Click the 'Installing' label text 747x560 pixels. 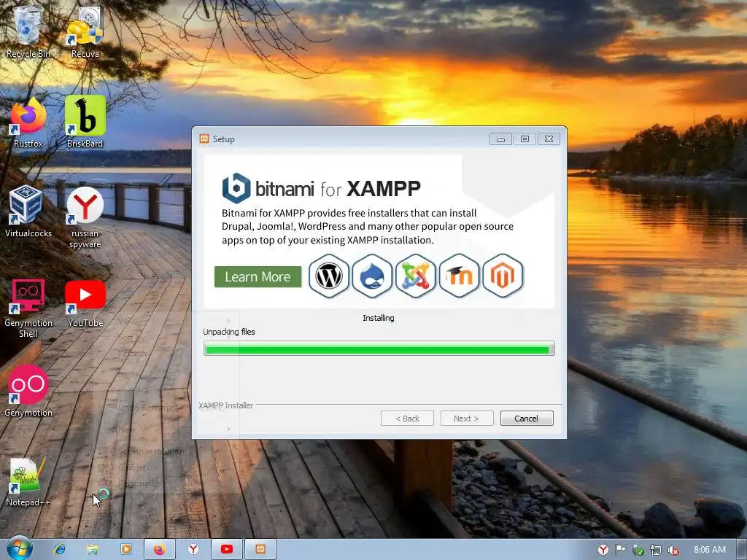379,318
